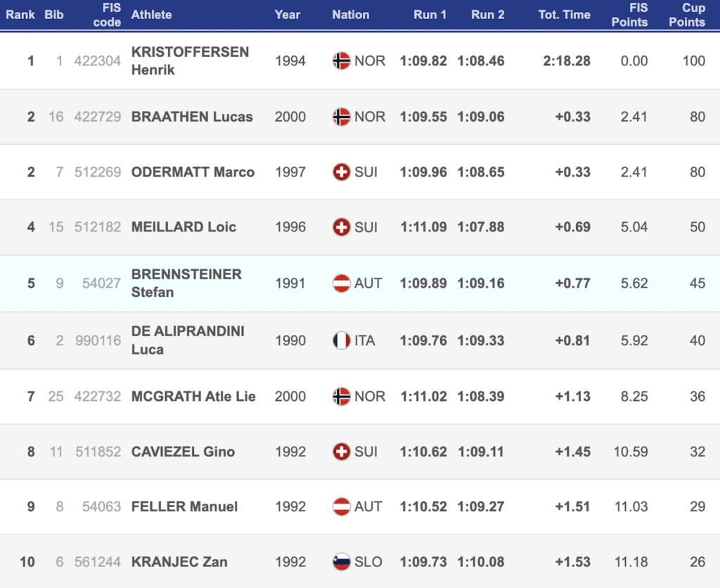Click the Slovenian flag next to SLO
Screen dimensions: 720x588
(341, 562)
